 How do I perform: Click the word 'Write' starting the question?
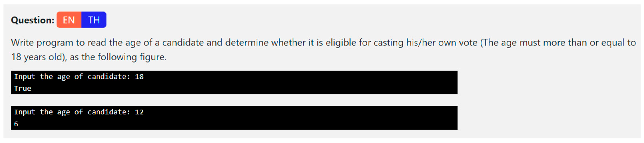(x=22, y=42)
